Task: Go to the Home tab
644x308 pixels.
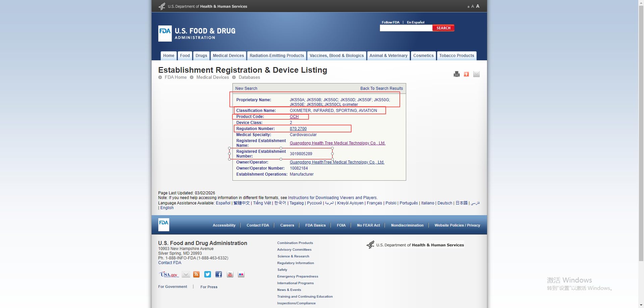Action: click(169, 56)
